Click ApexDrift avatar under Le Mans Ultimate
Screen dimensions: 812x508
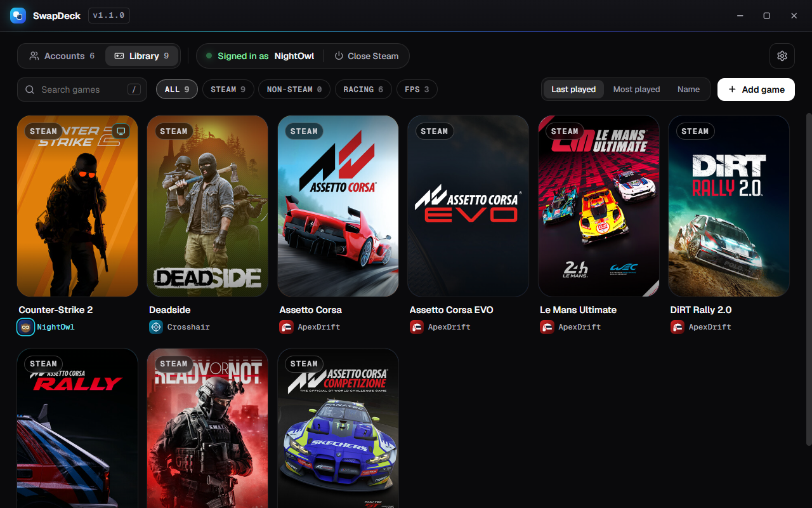(547, 327)
